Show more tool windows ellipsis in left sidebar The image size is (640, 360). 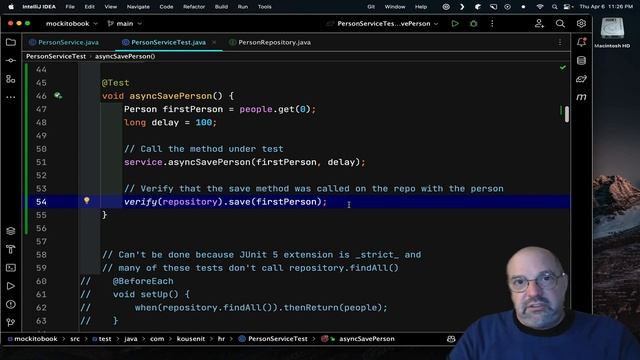(11, 97)
